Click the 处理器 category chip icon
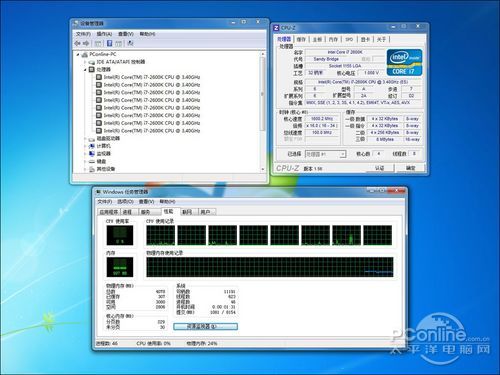The image size is (500, 375). [x=92, y=69]
